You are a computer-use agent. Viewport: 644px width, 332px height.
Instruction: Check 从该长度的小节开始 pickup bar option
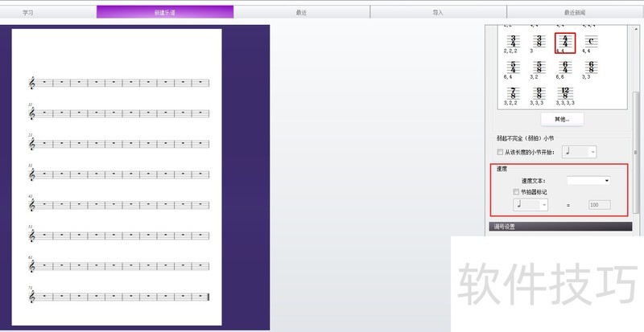click(x=500, y=151)
